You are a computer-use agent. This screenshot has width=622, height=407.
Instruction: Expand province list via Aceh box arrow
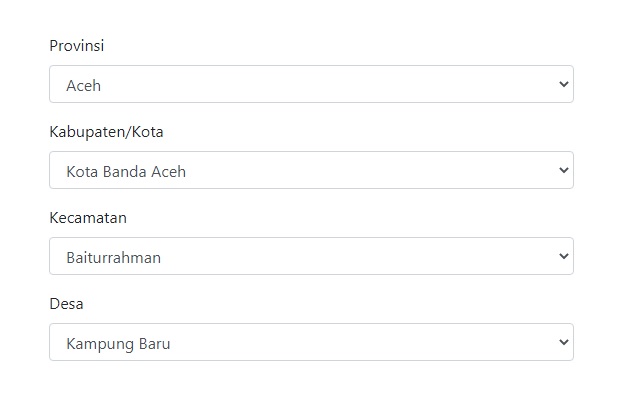point(564,84)
